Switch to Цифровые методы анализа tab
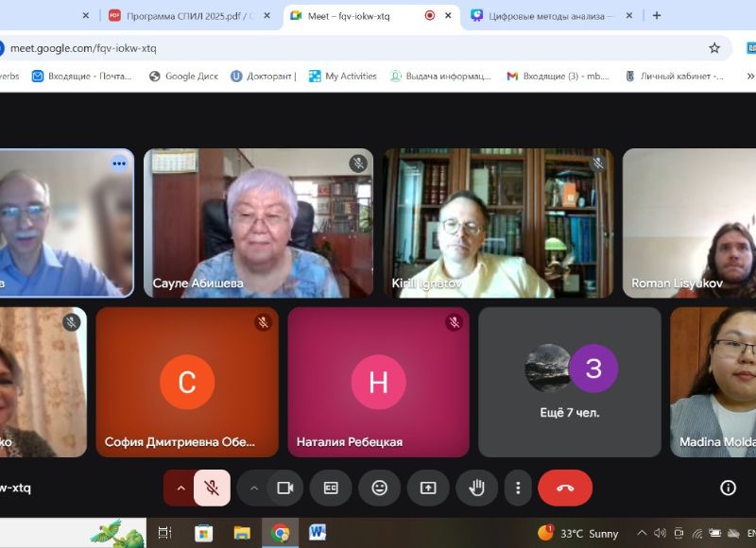 pyautogui.click(x=550, y=15)
